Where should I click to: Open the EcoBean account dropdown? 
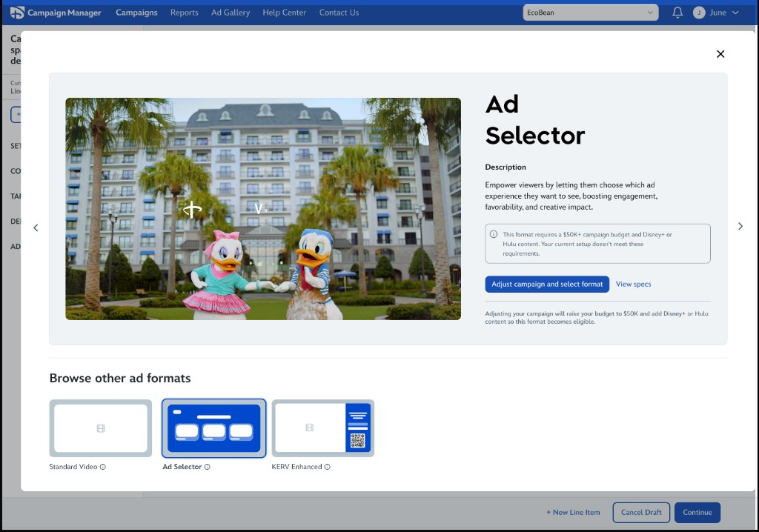point(591,13)
